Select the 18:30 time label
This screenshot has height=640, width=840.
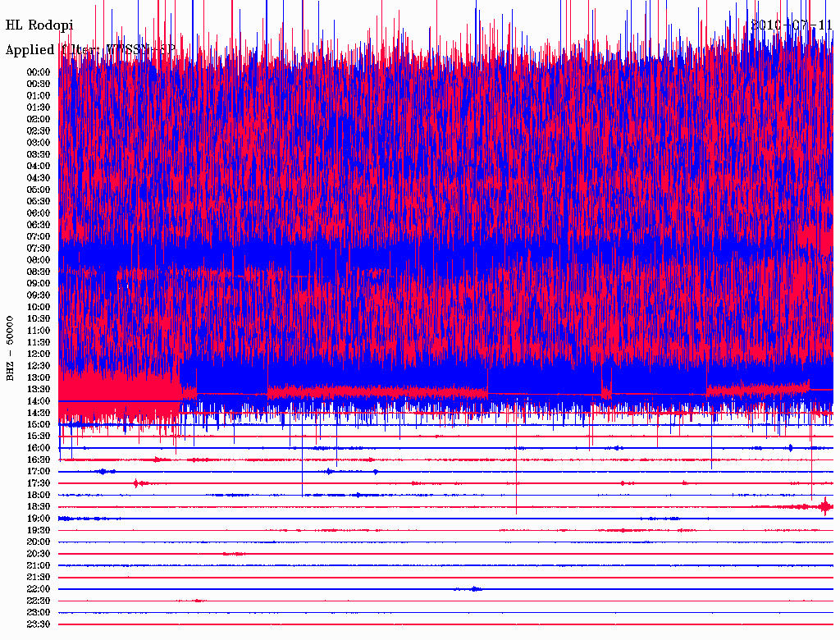point(39,506)
